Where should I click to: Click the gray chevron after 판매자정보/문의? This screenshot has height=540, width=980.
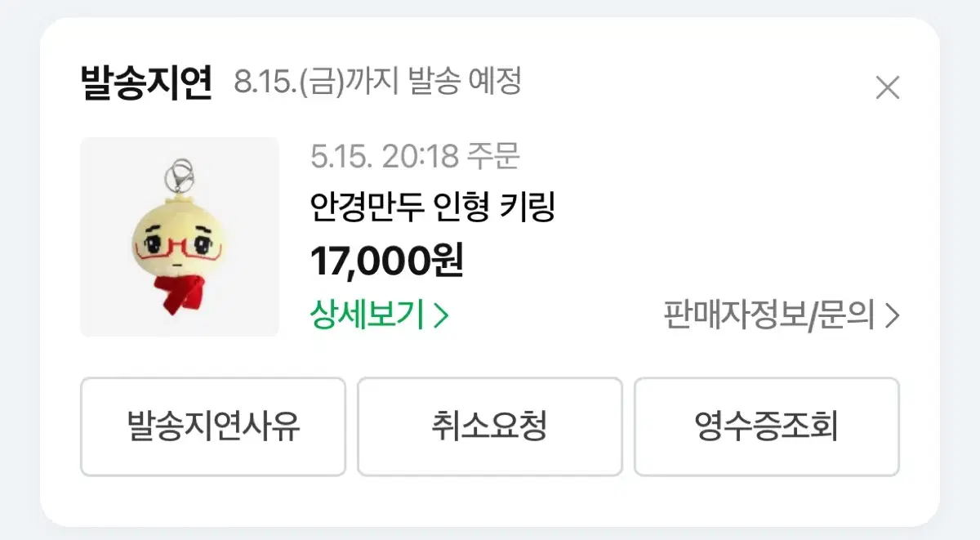892,315
